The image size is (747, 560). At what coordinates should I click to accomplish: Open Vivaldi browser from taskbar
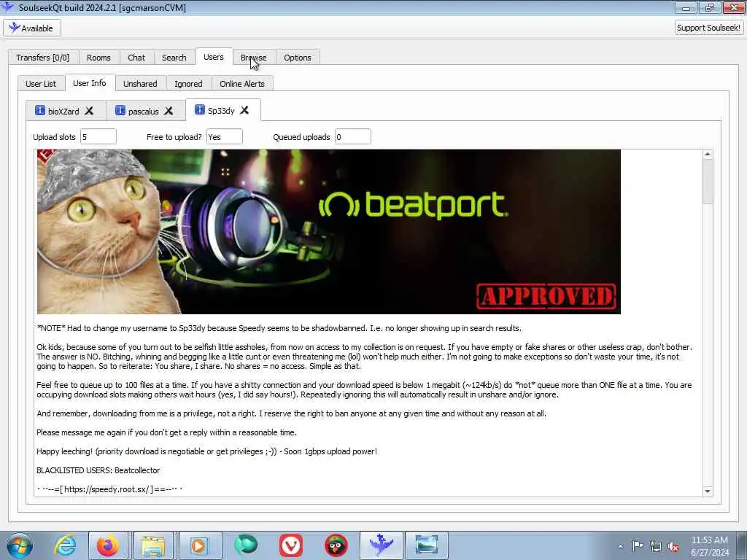[x=290, y=545]
